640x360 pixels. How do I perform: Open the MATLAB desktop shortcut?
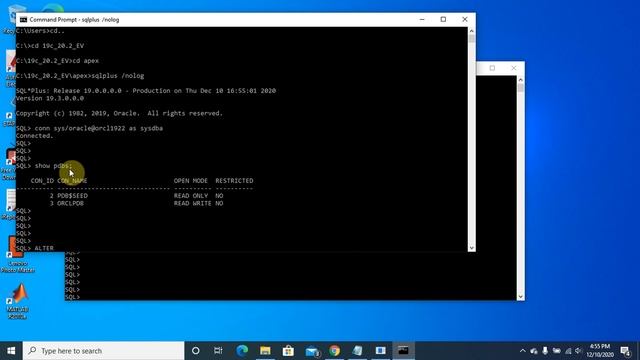click(x=18, y=301)
